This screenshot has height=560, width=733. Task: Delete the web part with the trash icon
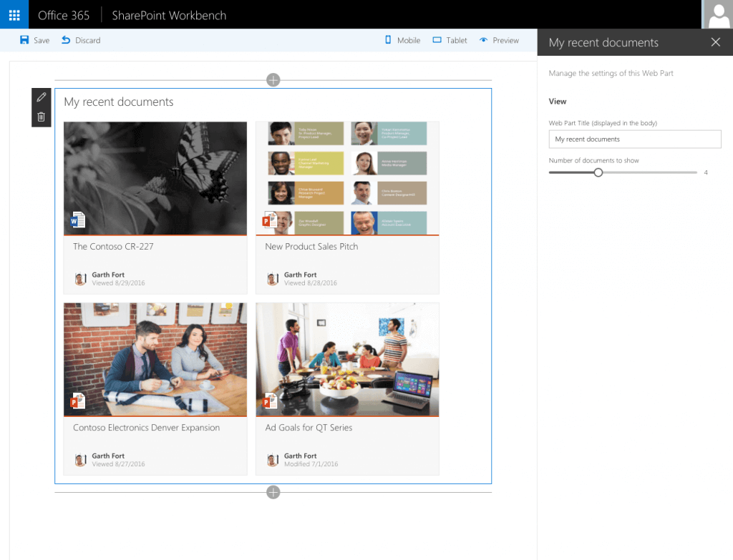coord(41,116)
